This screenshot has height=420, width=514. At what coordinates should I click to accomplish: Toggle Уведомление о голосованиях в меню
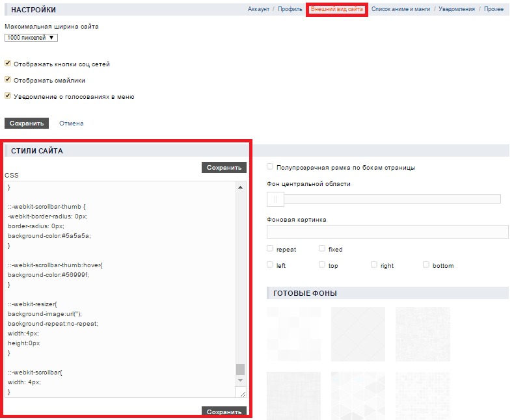[x=8, y=96]
